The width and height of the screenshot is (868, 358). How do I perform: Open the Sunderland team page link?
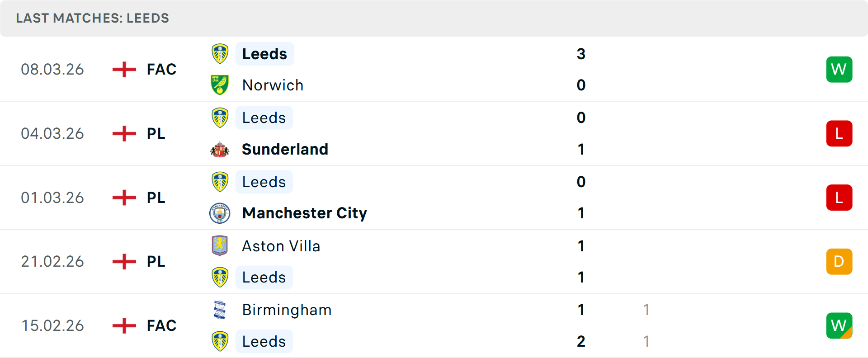(285, 149)
